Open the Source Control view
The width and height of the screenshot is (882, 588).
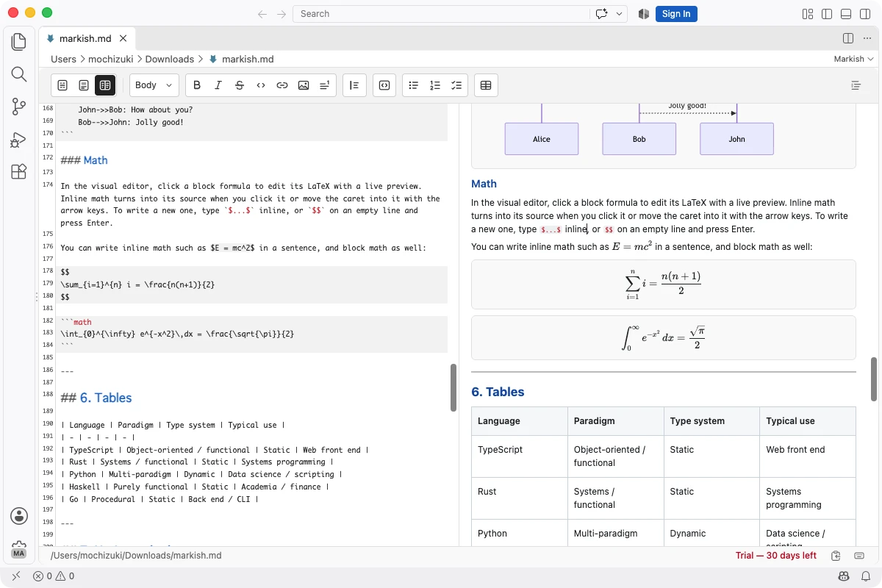coord(19,107)
